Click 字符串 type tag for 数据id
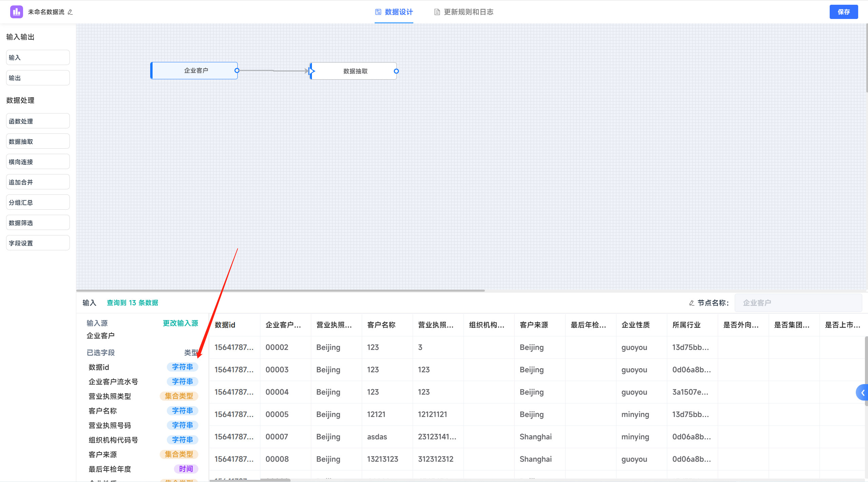This screenshot has height=482, width=868. click(x=182, y=367)
